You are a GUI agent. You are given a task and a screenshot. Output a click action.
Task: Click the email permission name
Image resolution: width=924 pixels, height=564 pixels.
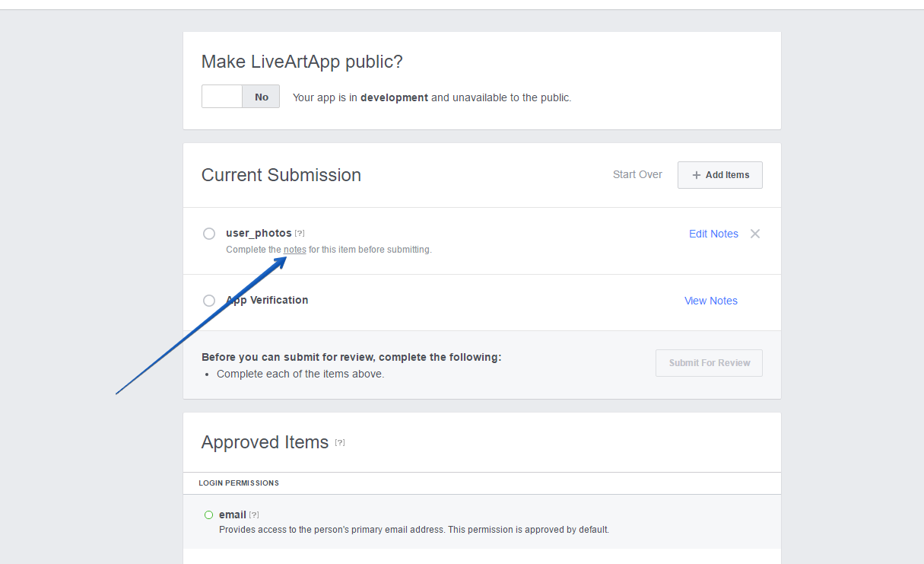(x=233, y=515)
